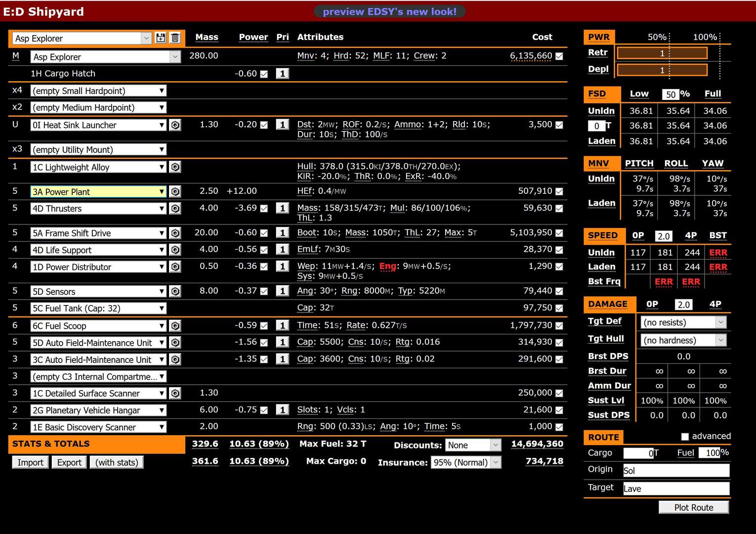Enable the advanced route checkbox
Image resolution: width=756 pixels, height=534 pixels.
685,437
